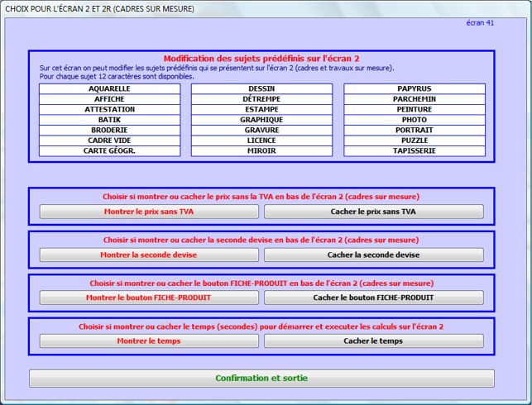Edit the TAPISSERIE subject field
532x405 pixels.
(415, 150)
